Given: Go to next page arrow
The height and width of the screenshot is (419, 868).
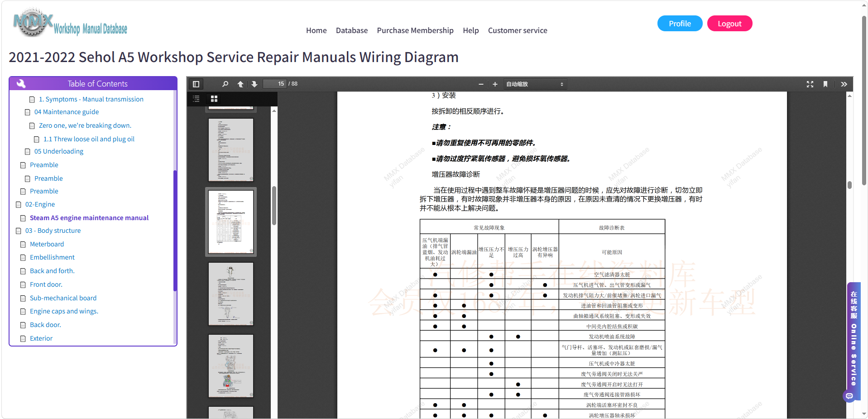Looking at the screenshot, I should [254, 84].
